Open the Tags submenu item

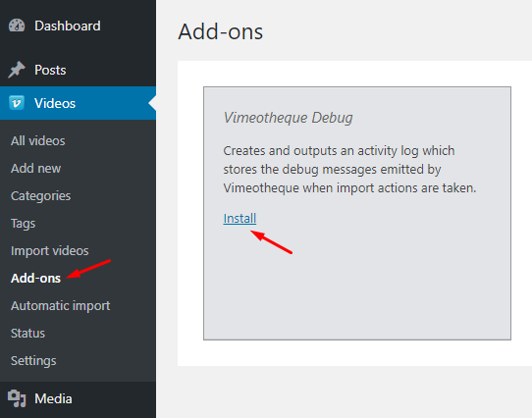click(24, 224)
